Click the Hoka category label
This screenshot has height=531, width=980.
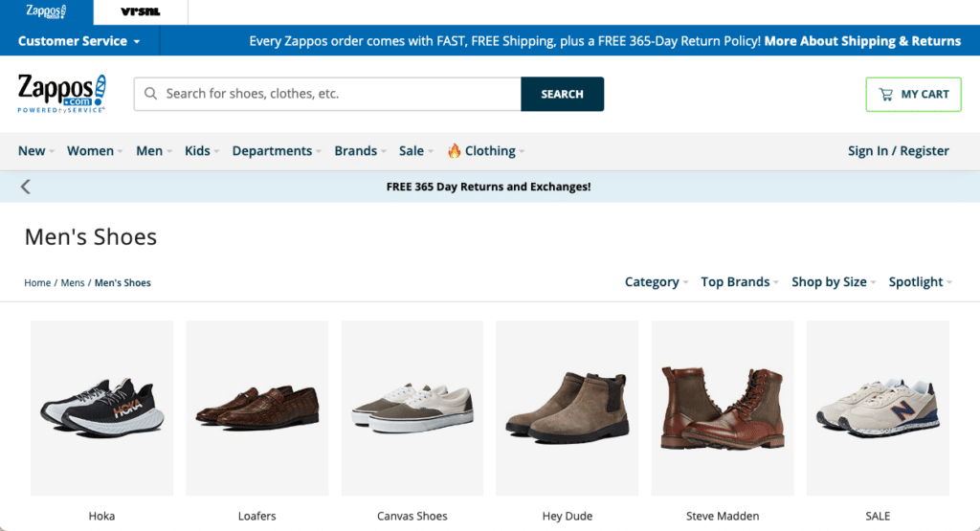point(101,516)
